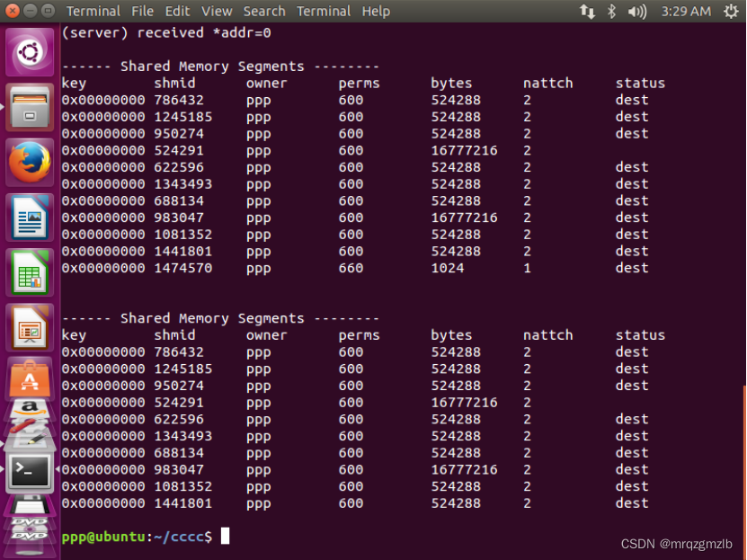
Task: Open the Ubuntu Dash search launcher
Action: (x=30, y=51)
